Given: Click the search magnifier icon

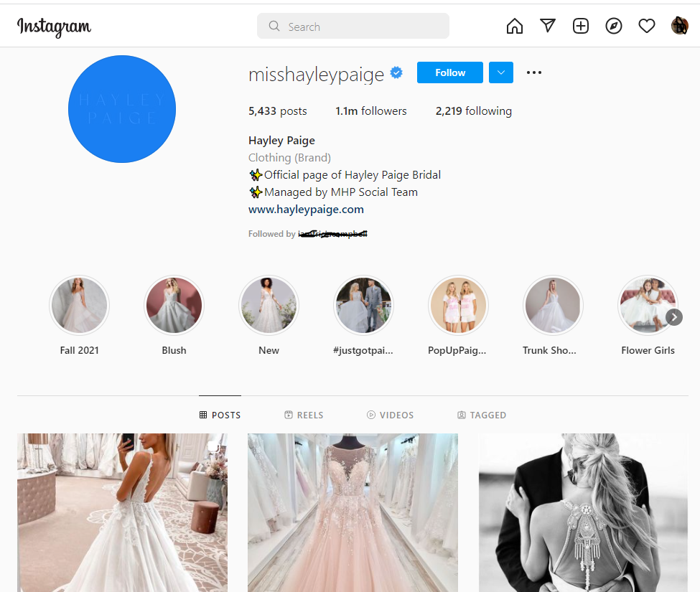Looking at the screenshot, I should point(274,27).
